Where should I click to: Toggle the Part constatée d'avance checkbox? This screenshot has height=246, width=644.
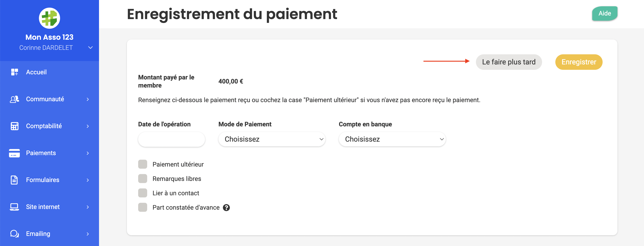tap(143, 207)
